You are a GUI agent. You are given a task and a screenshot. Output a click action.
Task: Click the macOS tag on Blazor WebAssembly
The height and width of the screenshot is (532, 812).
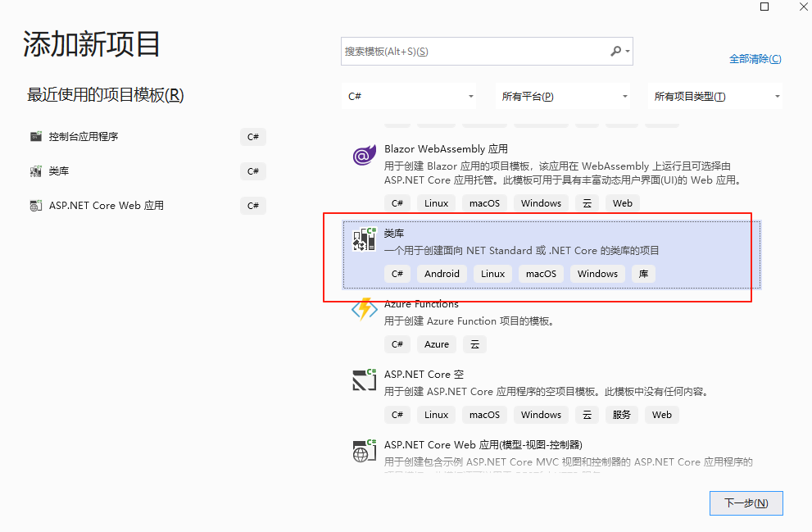[x=484, y=203]
